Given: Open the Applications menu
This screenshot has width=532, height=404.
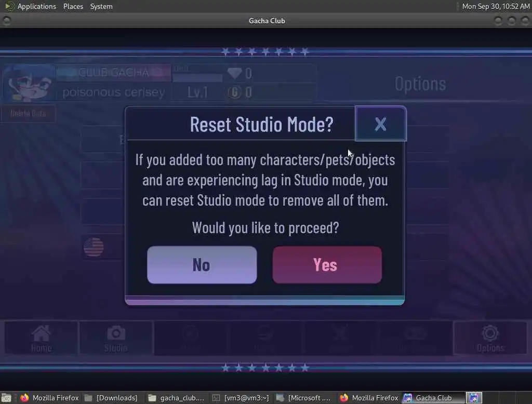Looking at the screenshot, I should click(37, 6).
